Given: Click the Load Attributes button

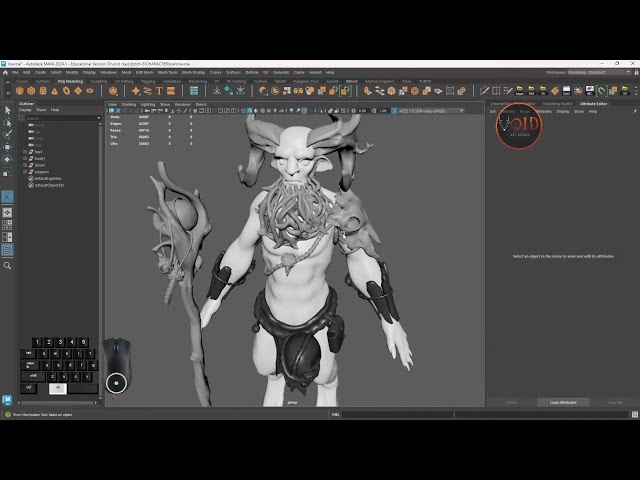Looking at the screenshot, I should [x=563, y=402].
